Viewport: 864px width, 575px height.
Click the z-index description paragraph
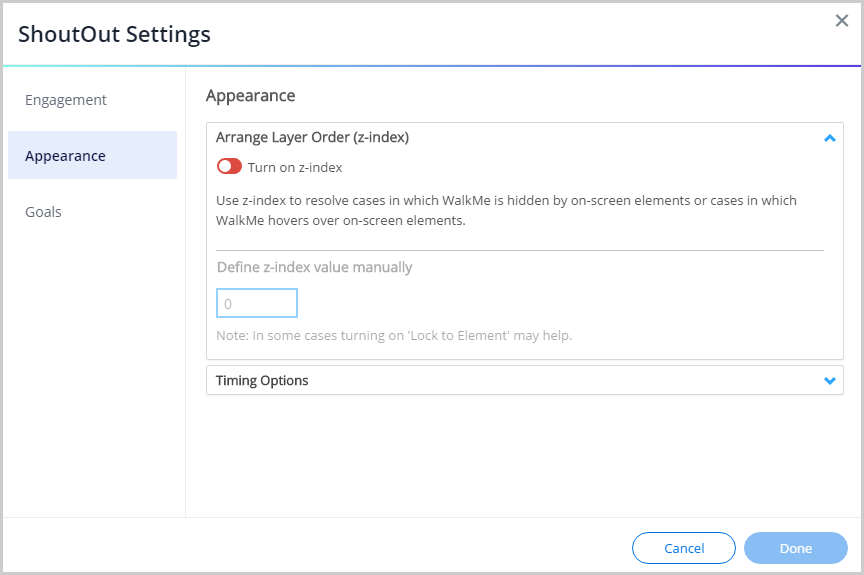pos(506,211)
